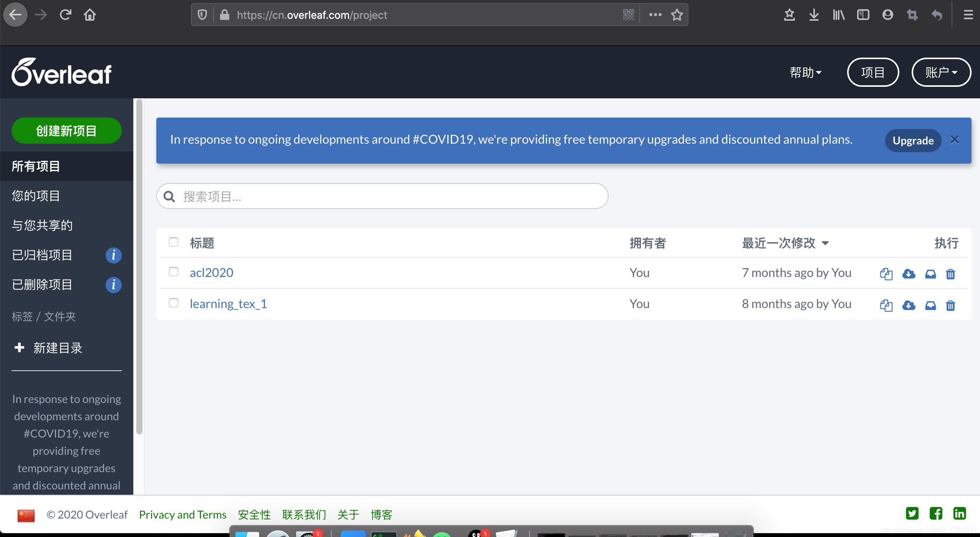Expand the 账户 account dropdown
980x537 pixels.
(941, 73)
